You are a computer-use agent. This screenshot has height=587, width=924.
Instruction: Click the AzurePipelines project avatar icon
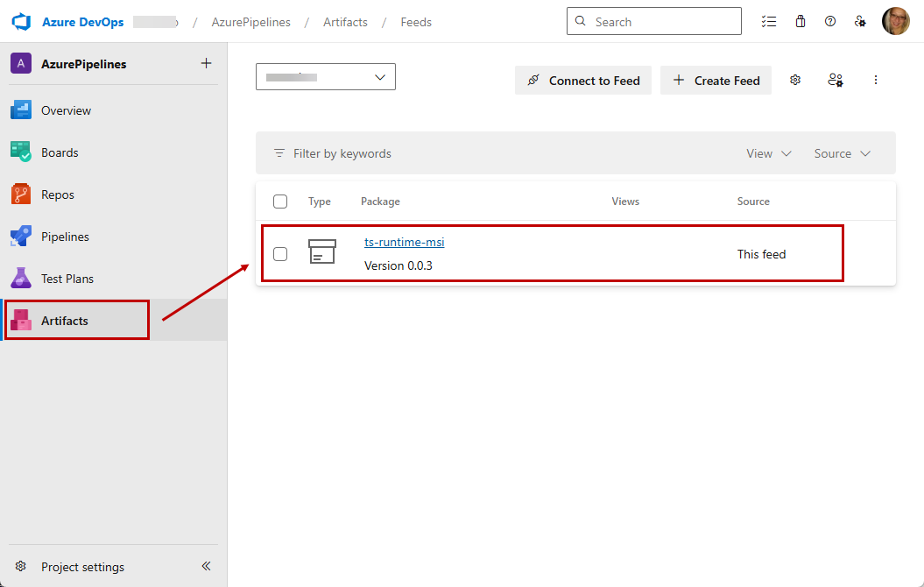pos(21,63)
